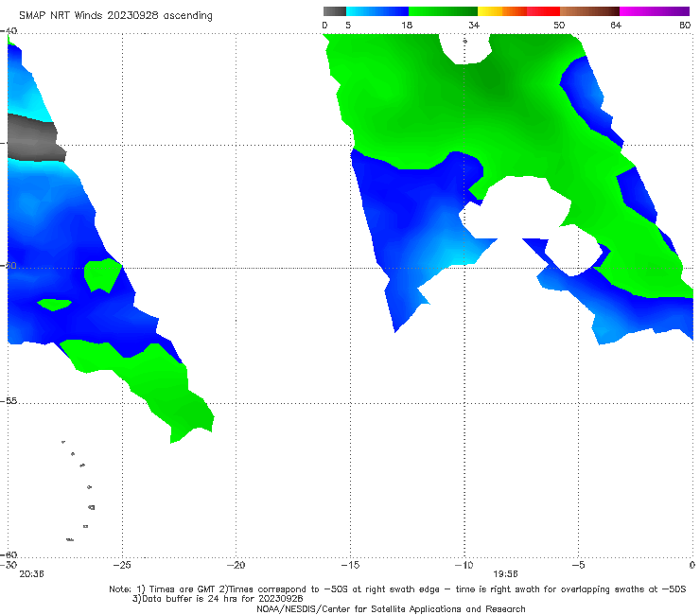The width and height of the screenshot is (700, 615).
Task: Click the color bar label '50'
Action: (559, 25)
